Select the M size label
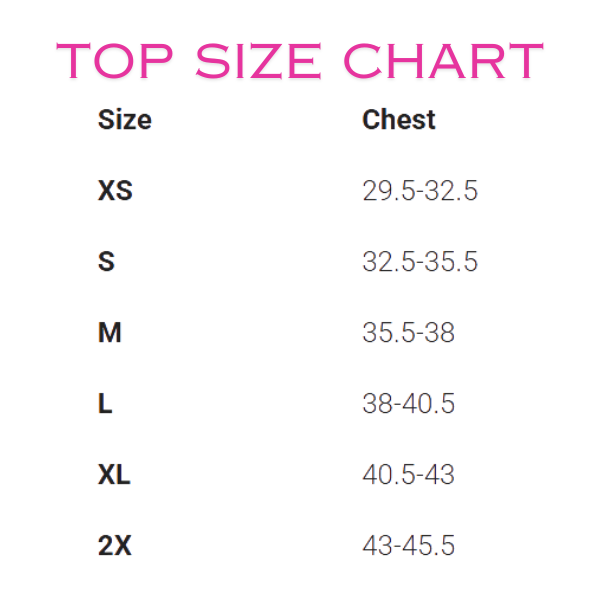 [110, 333]
